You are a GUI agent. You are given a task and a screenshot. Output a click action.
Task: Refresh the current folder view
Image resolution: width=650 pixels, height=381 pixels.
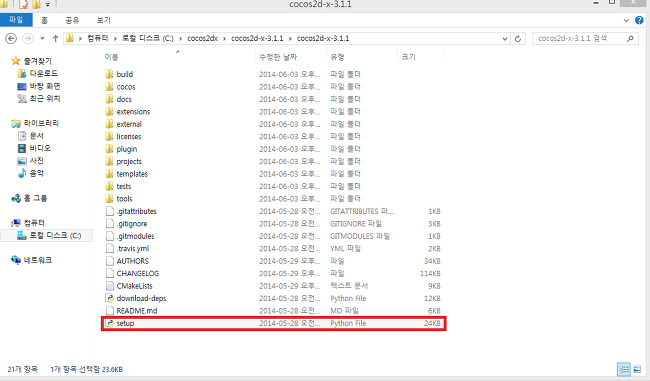point(518,39)
